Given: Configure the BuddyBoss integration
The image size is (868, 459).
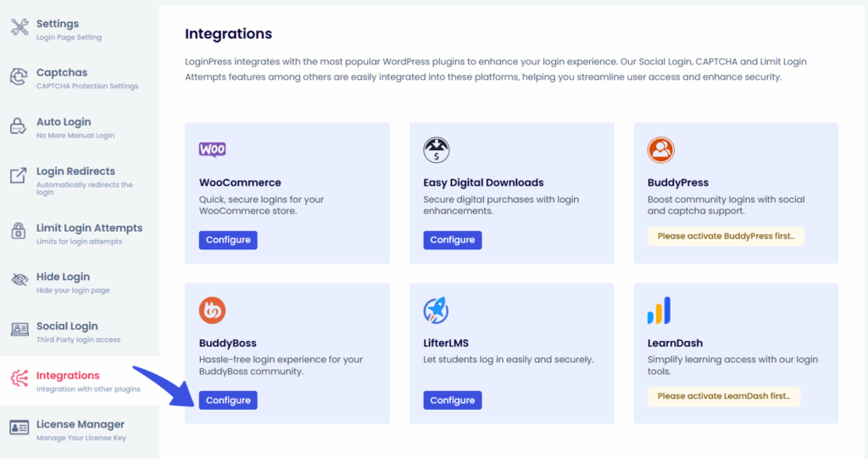Looking at the screenshot, I should (228, 400).
